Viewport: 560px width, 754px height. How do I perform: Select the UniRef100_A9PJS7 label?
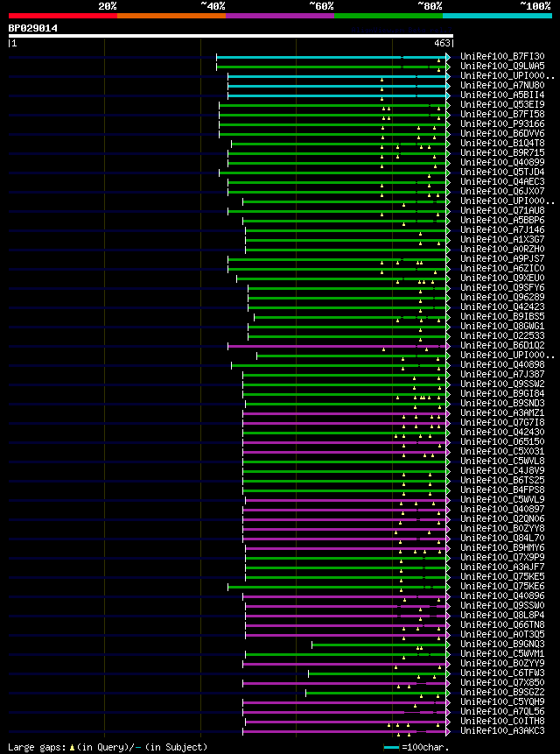pos(503,258)
